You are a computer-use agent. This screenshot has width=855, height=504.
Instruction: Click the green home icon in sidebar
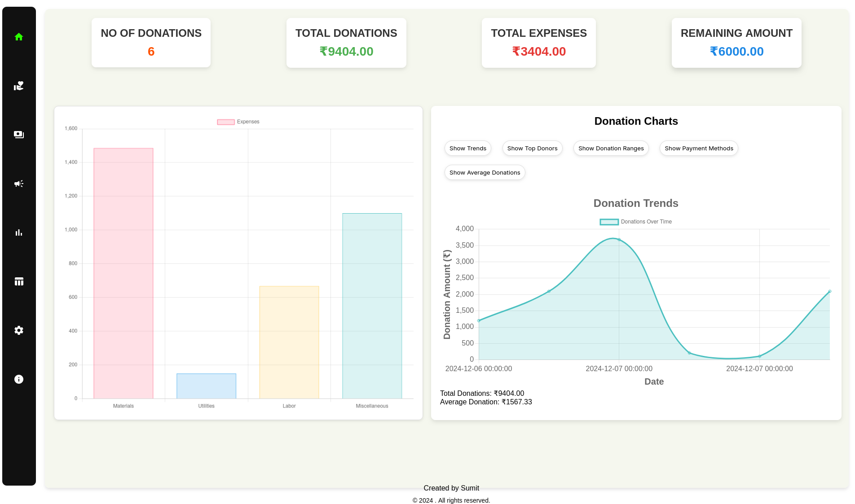[x=19, y=37]
